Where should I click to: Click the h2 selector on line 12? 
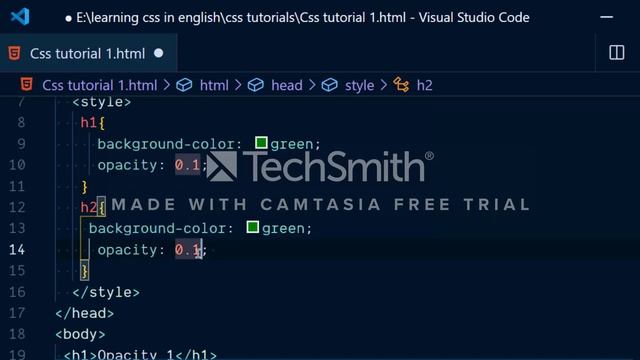89,207
